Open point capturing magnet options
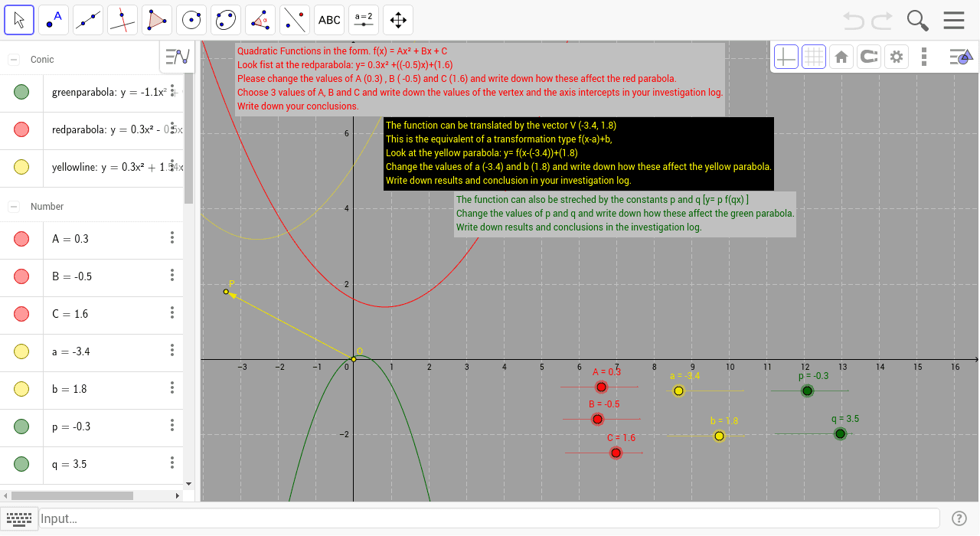Screen dimensions: 980x536 [868, 56]
